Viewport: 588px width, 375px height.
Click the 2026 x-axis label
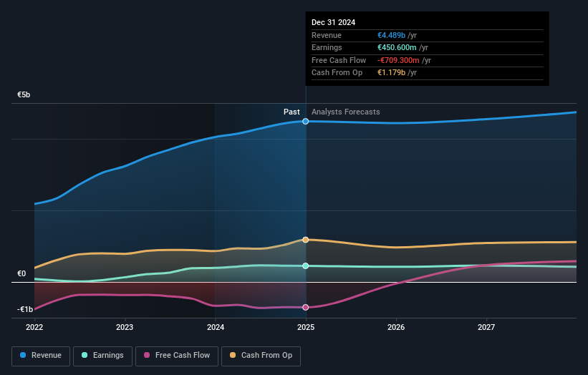pos(396,327)
